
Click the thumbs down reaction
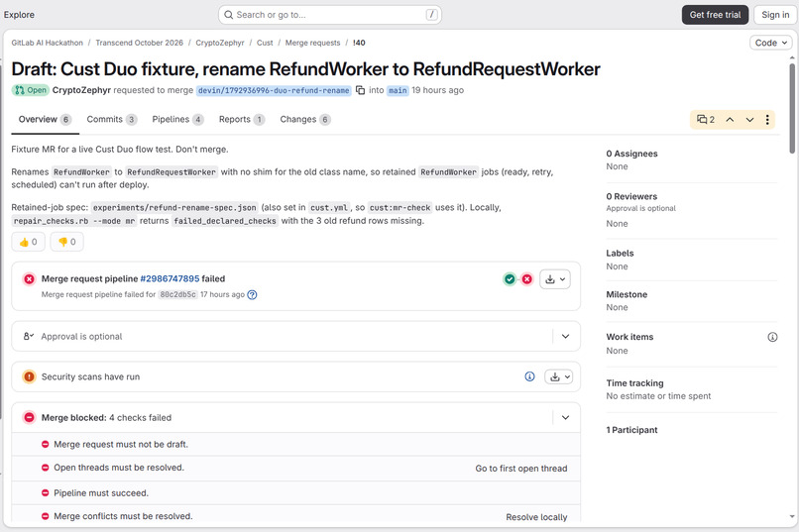[66, 242]
